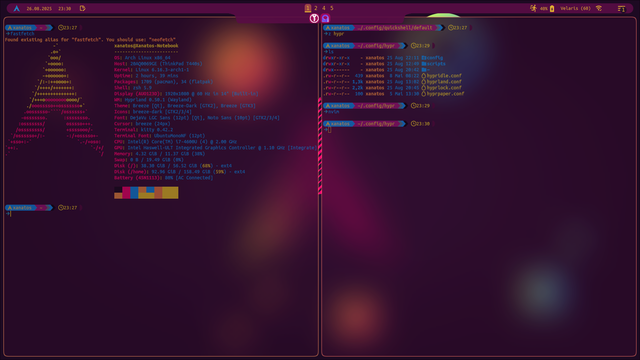
Task: Click hyprlock.conf file name
Action: [444, 88]
